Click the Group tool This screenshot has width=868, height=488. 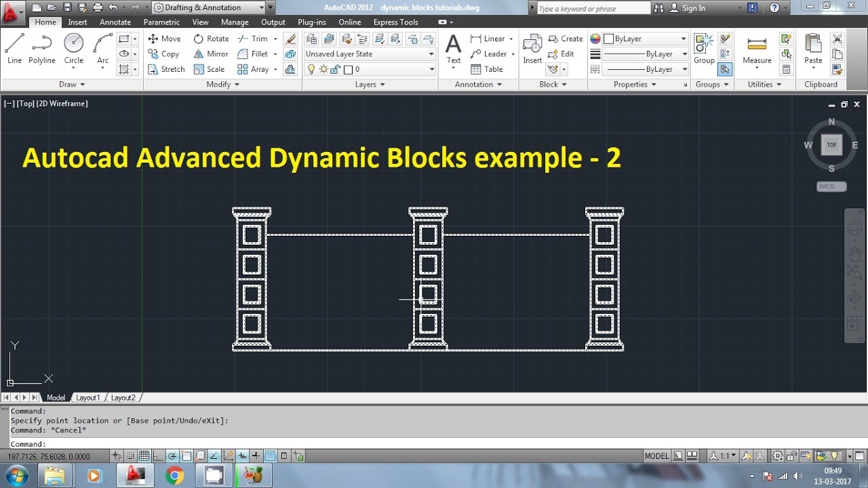pyautogui.click(x=704, y=49)
